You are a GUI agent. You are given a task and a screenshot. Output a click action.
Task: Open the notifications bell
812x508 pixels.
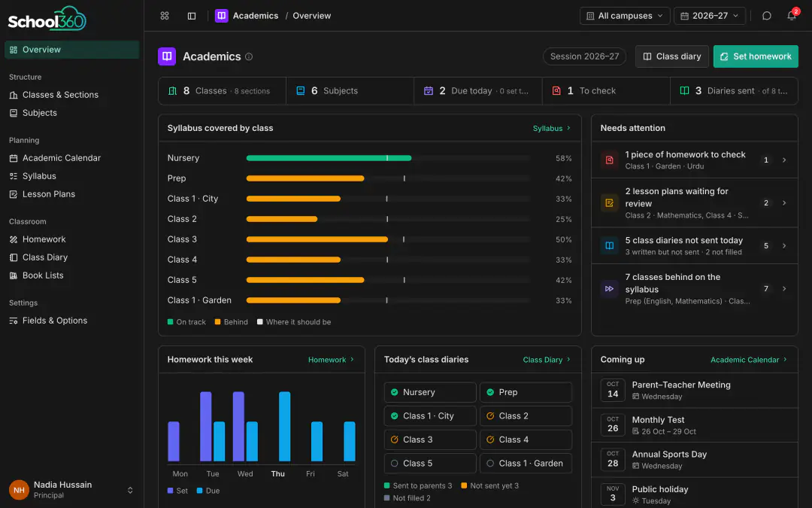pos(792,16)
